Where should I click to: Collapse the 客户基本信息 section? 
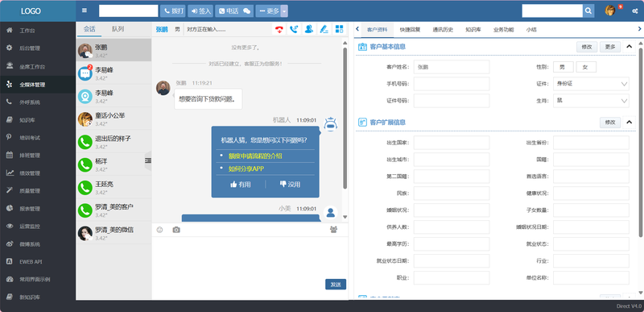(629, 47)
